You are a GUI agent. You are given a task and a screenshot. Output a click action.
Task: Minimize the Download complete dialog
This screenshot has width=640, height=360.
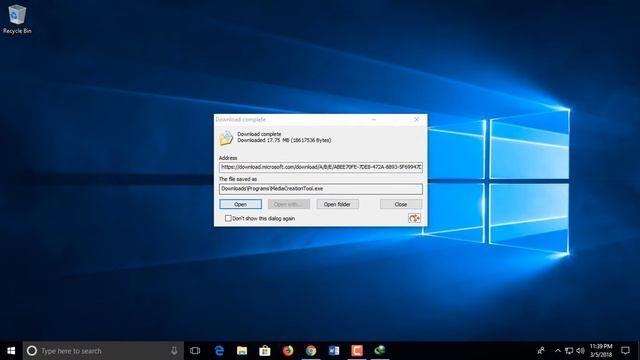374,120
